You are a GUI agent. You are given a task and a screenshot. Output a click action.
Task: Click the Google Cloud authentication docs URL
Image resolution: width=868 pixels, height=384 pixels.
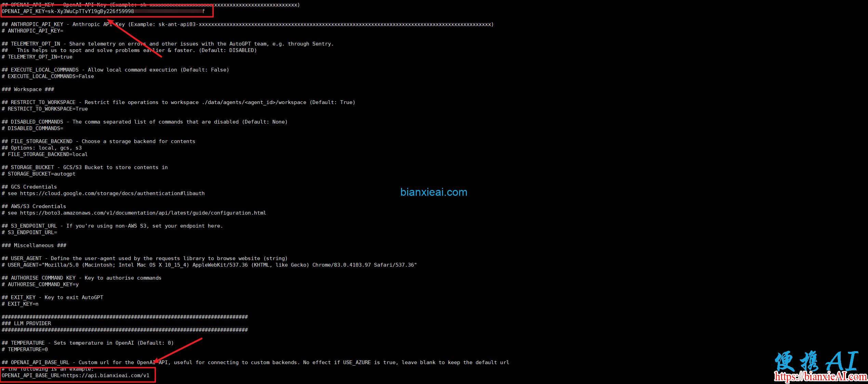pyautogui.click(x=112, y=193)
